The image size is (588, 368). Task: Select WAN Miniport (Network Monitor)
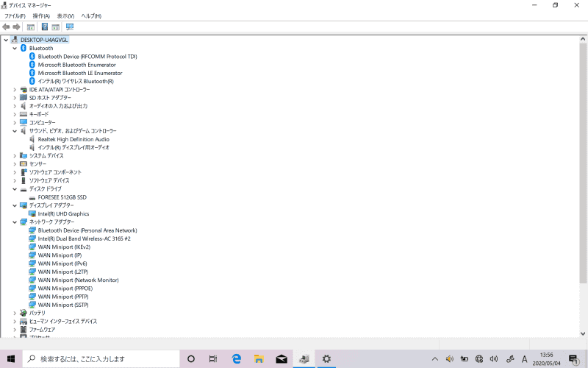point(79,280)
